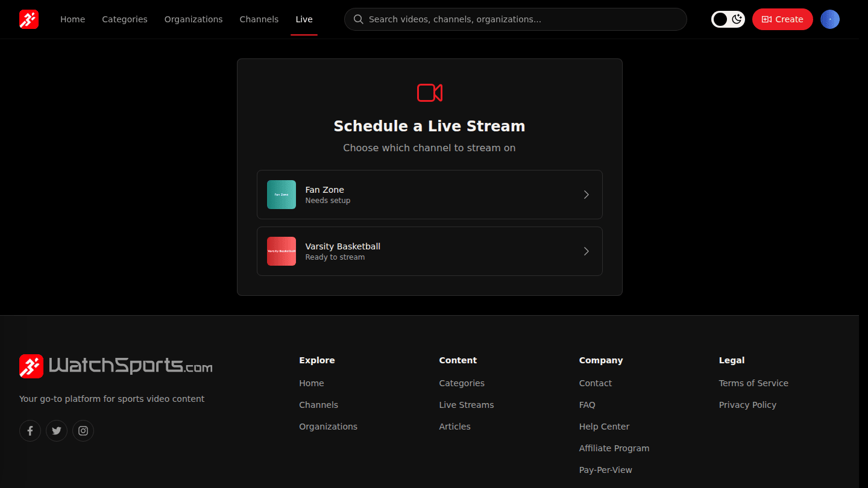The image size is (868, 488).
Task: Open the Help Center link
Action: point(604,427)
